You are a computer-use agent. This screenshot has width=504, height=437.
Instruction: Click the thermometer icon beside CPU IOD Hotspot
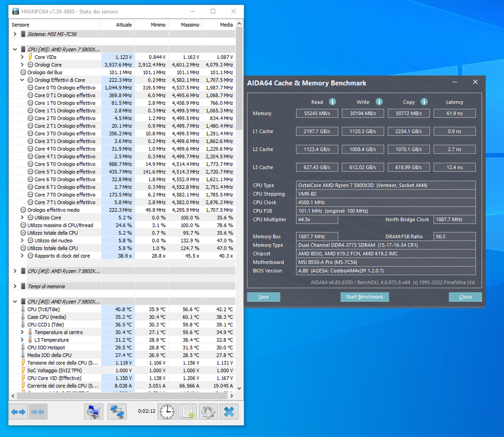(23, 347)
